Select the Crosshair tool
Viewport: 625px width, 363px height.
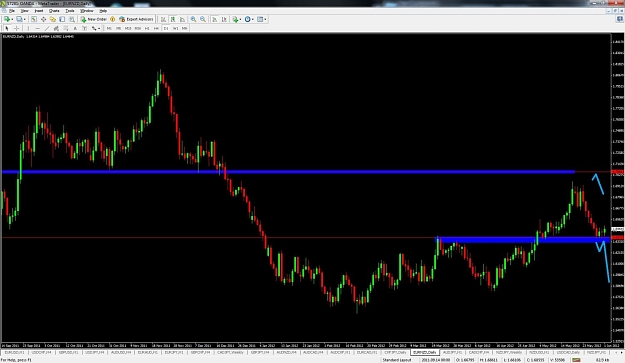pos(16,28)
